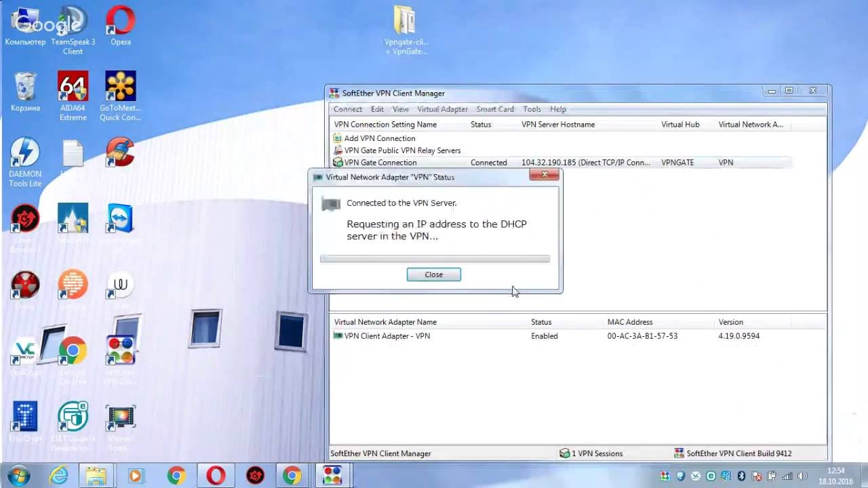Open GoToMeeting Quick Connect desktop icon
868x488 pixels.
[x=120, y=96]
